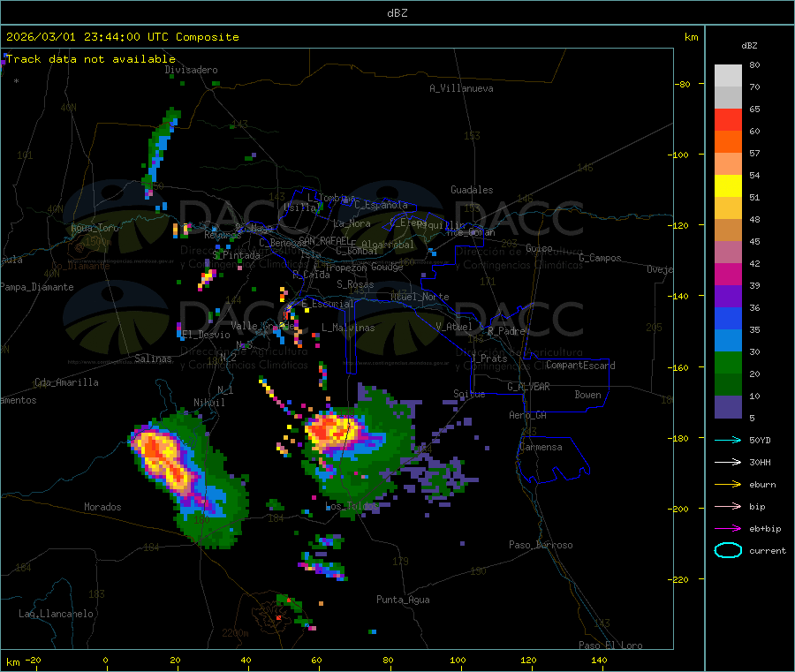The image size is (795, 672).
Task: Click the 'C_Española' map label
Action: [x=382, y=205]
